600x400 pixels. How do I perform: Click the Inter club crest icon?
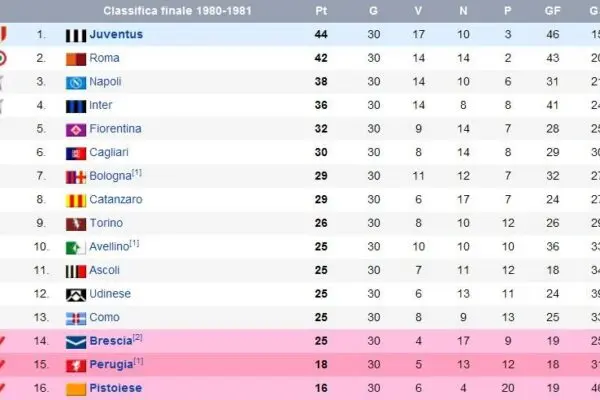[x=75, y=105]
